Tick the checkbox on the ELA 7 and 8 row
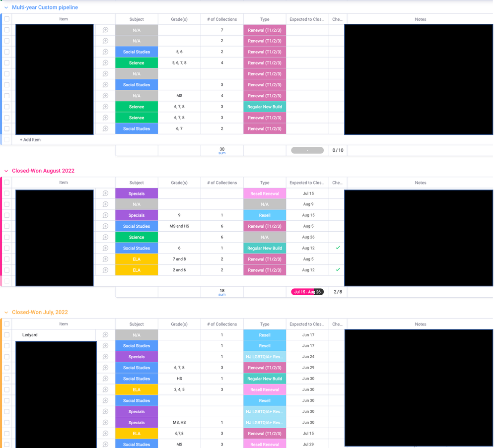Screen dimensions: 496x448 tap(7, 259)
